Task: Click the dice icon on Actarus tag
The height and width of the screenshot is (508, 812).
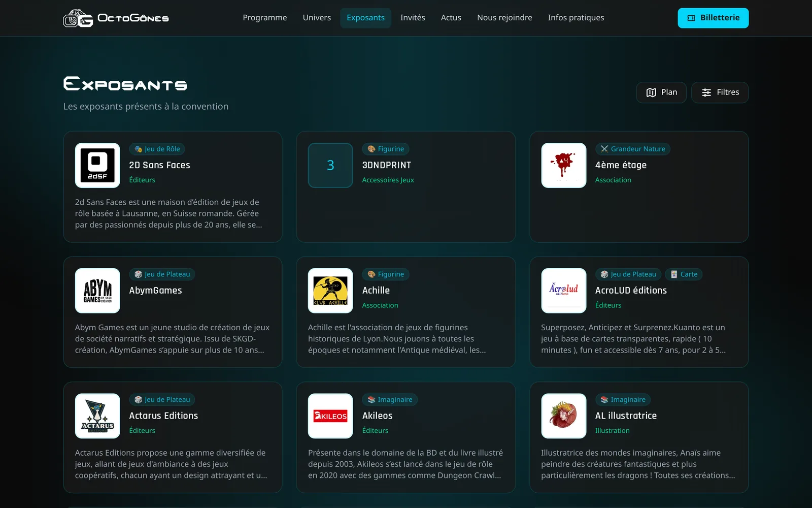Action: [138, 400]
